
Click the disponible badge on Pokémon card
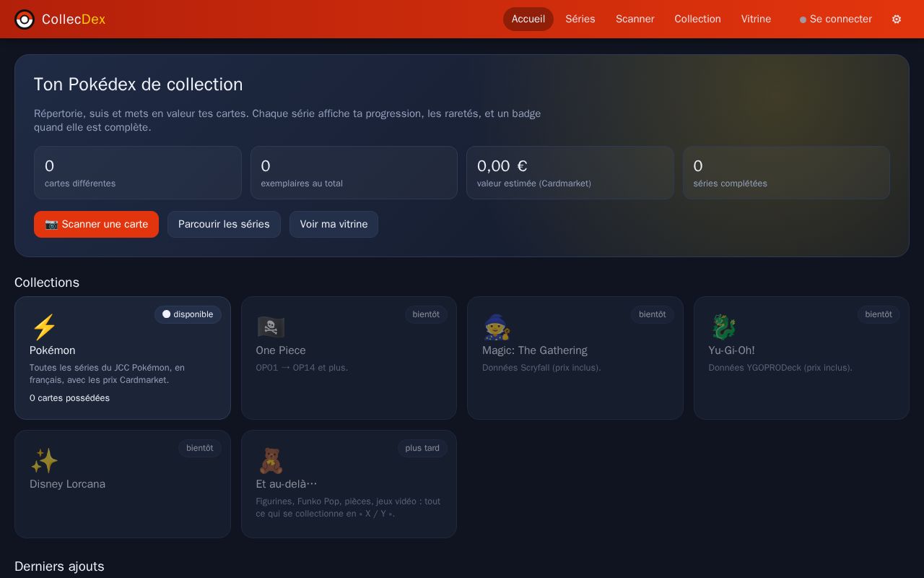[x=188, y=314]
